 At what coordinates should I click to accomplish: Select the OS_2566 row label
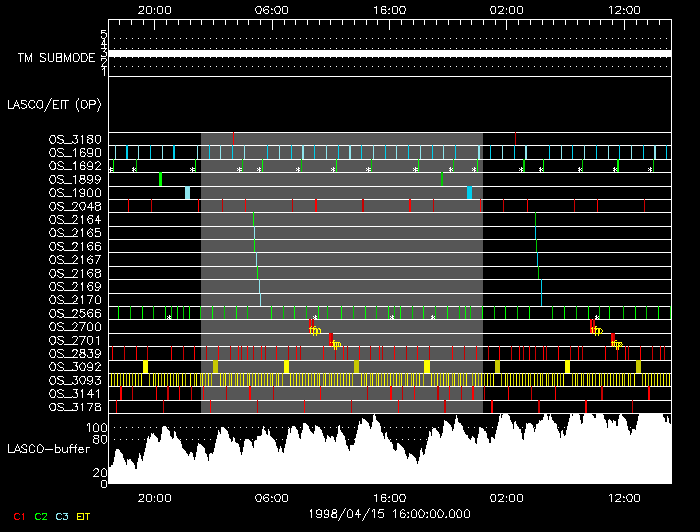coord(75,313)
